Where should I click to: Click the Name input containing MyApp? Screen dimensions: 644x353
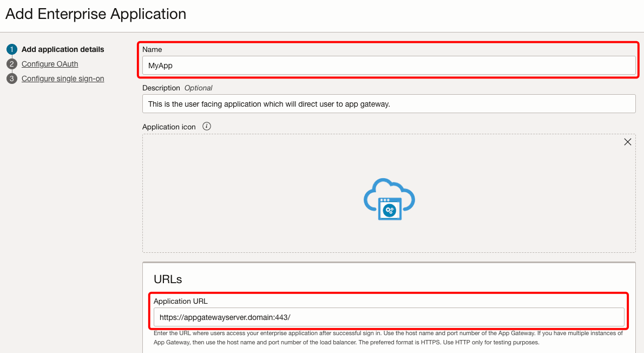click(x=389, y=65)
